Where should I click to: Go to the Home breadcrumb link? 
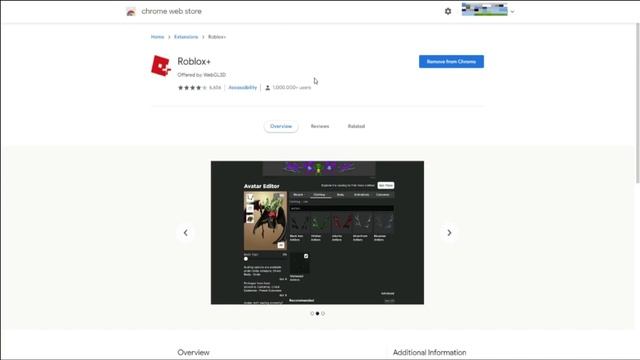click(157, 37)
